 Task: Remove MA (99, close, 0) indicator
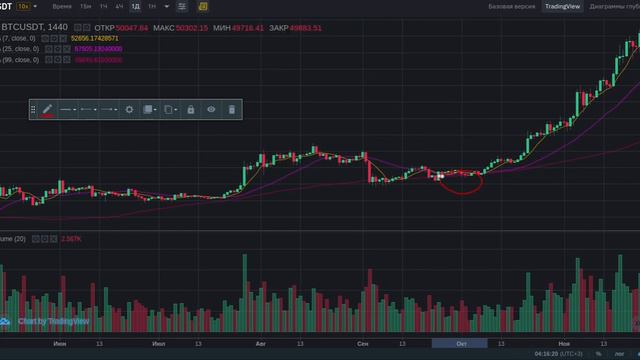point(67,60)
